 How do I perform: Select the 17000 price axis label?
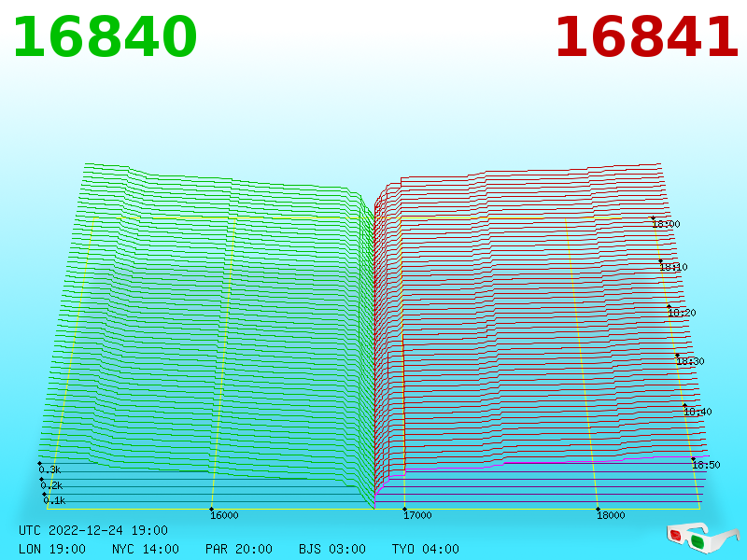[x=417, y=515]
